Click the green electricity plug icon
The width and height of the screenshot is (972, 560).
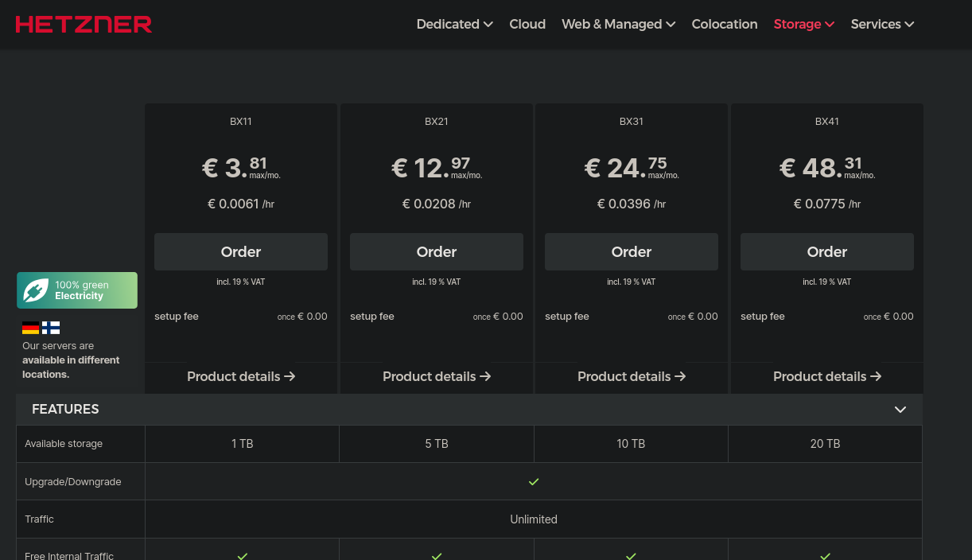pos(35,290)
